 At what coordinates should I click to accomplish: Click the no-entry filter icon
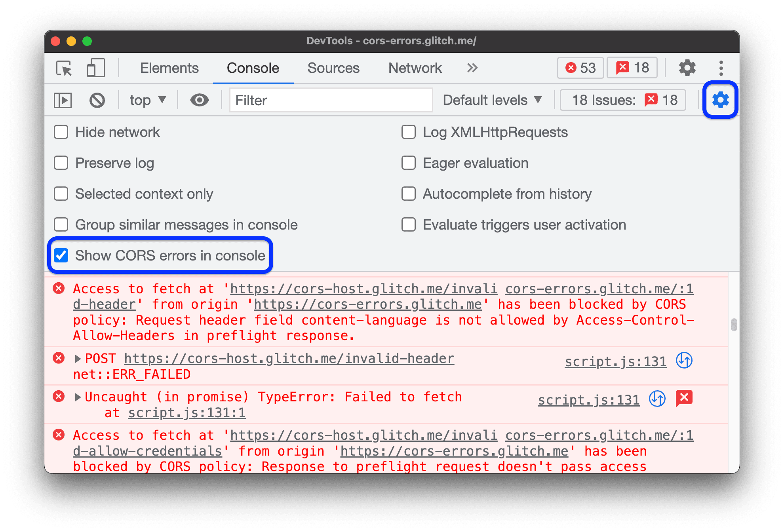click(98, 100)
